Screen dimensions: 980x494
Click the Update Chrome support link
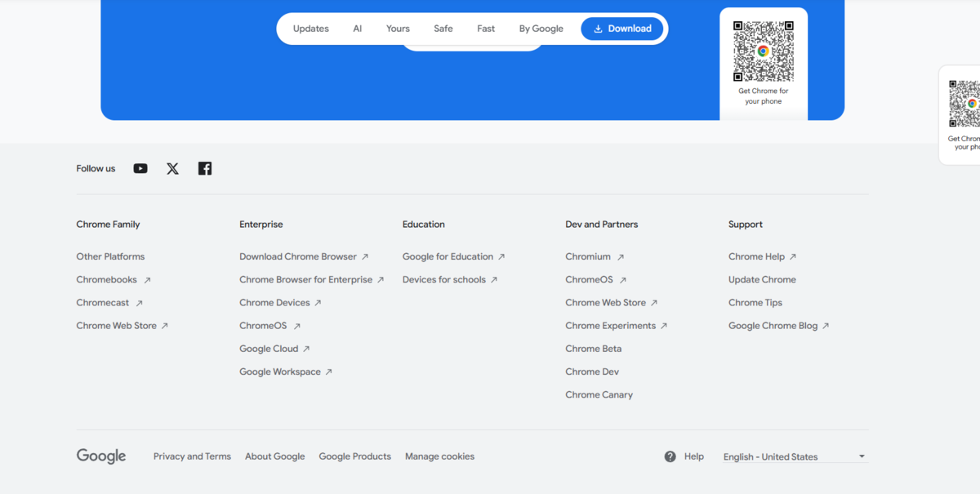click(x=761, y=279)
